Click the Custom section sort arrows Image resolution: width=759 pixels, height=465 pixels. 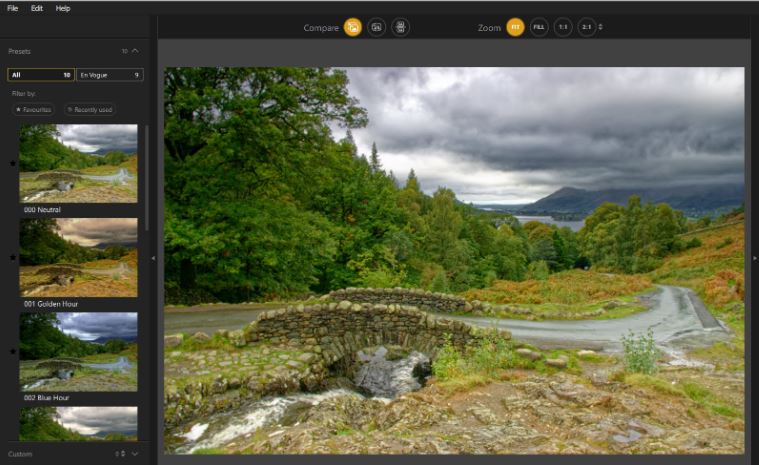pyautogui.click(x=121, y=454)
